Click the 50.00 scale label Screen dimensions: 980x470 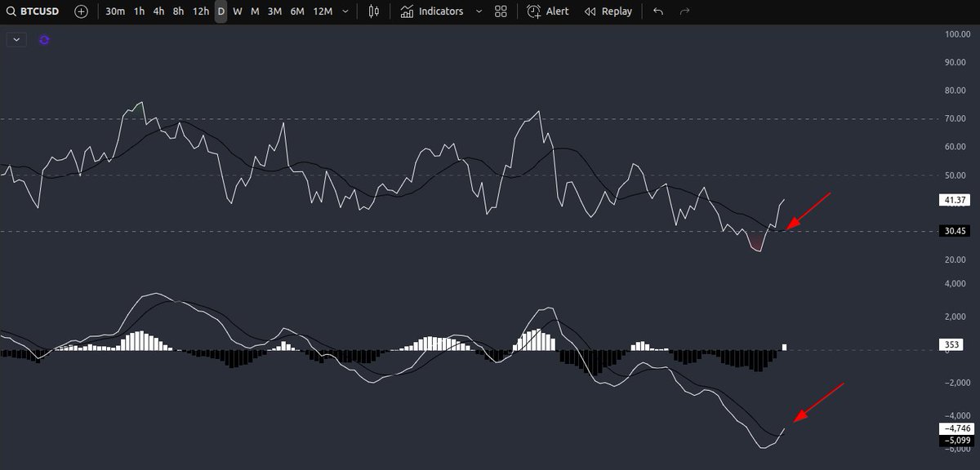[x=955, y=175]
